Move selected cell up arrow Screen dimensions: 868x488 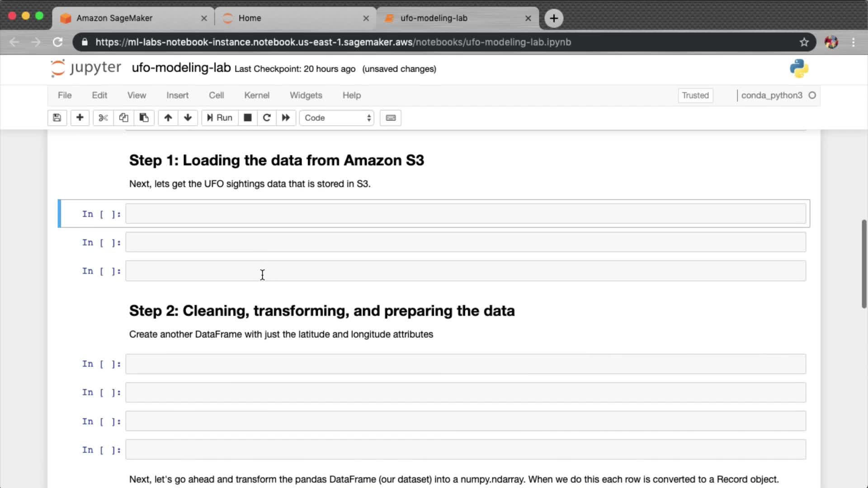click(168, 118)
